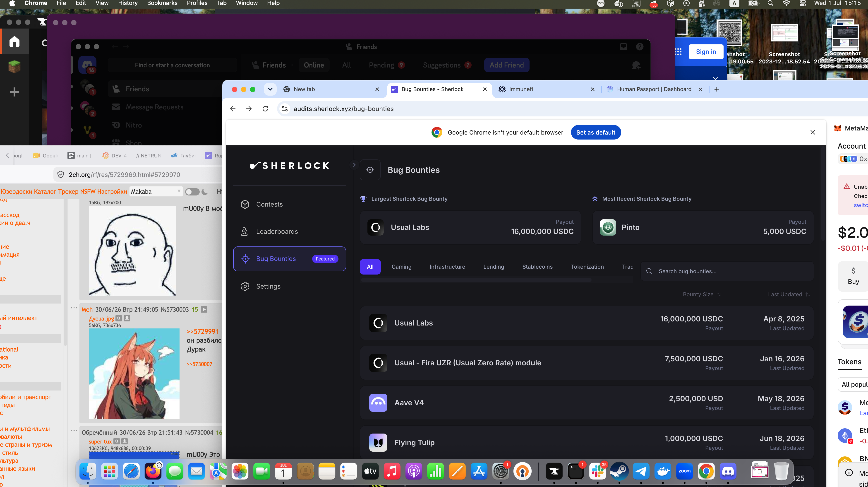Click reply link >>5729991 on 2ch
868x487 pixels.
[203, 332]
